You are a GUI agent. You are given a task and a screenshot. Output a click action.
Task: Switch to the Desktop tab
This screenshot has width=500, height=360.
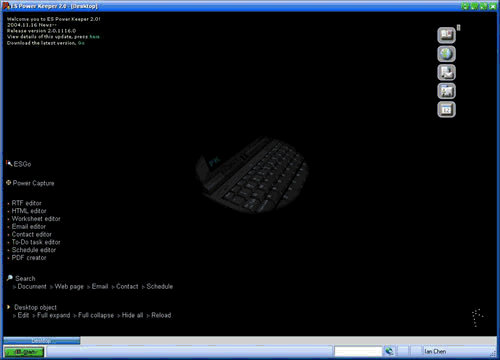coord(42,340)
